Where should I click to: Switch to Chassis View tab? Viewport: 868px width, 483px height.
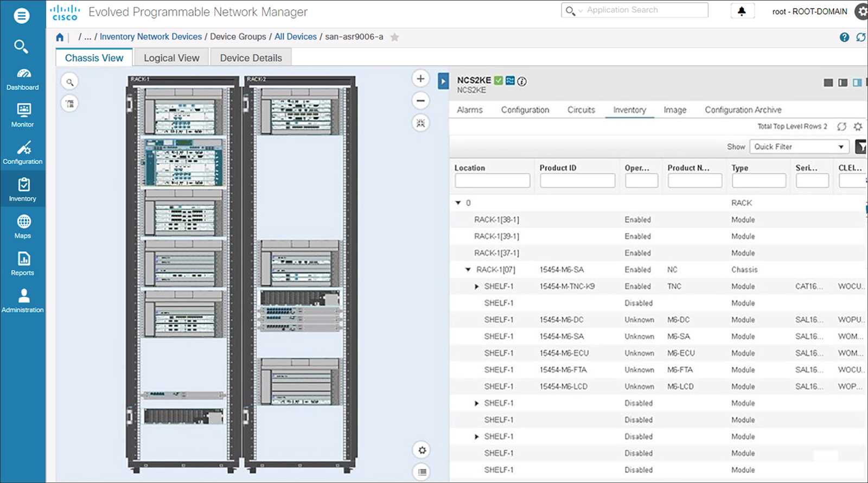click(x=94, y=58)
